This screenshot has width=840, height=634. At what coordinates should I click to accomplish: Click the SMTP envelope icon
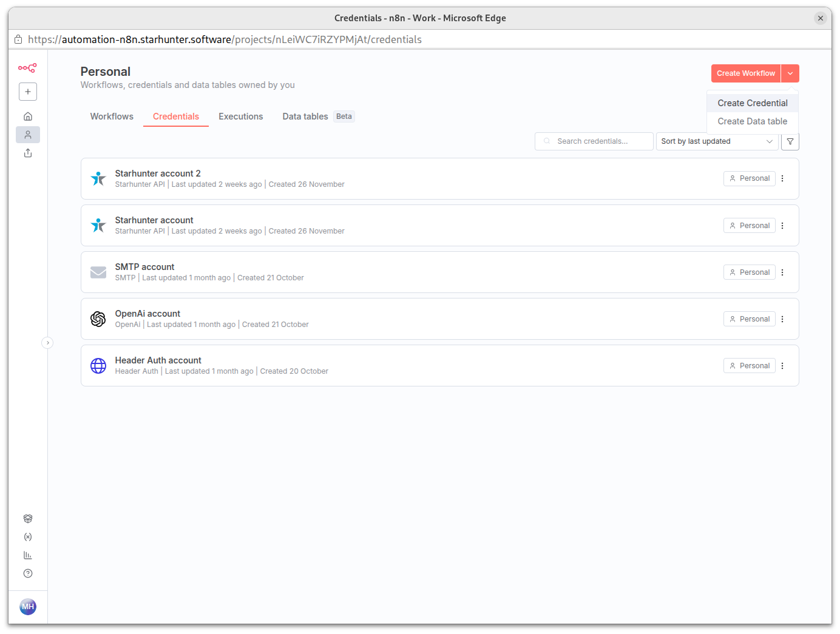pos(98,272)
